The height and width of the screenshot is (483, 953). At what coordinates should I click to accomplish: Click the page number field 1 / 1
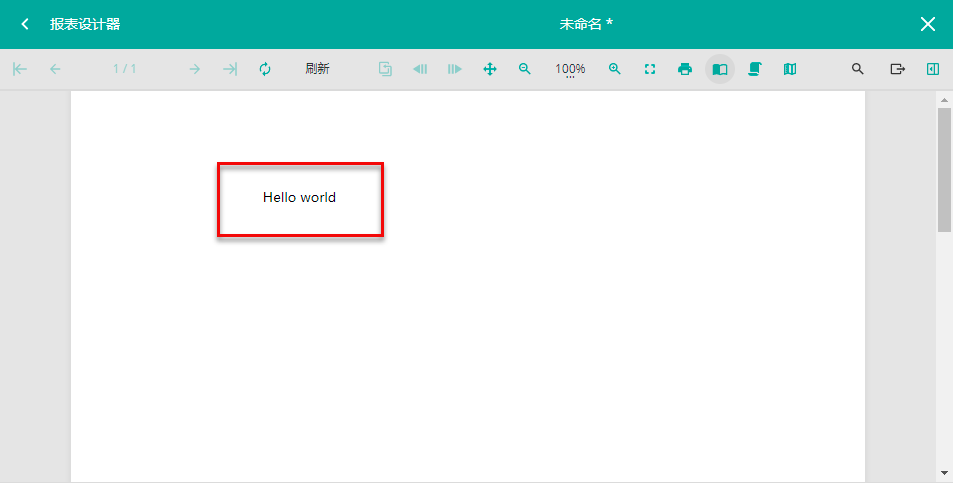(125, 69)
